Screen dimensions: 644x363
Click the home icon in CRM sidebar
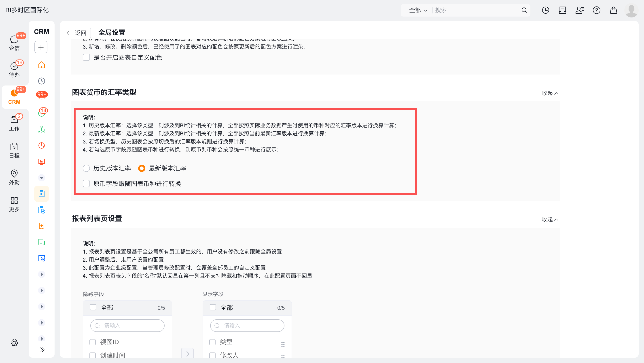click(42, 65)
